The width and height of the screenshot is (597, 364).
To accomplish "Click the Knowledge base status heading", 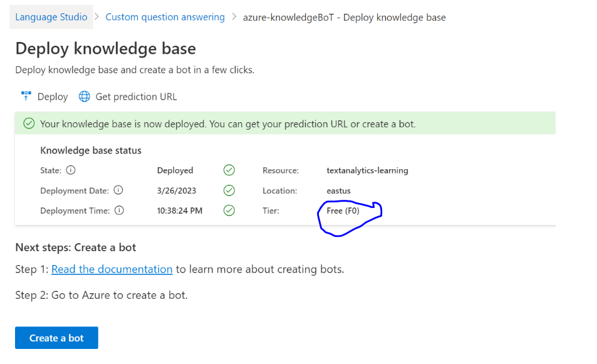I will (91, 150).
